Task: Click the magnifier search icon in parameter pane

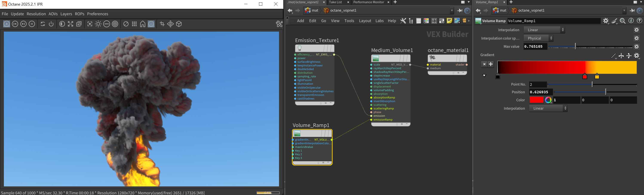Action: point(623,21)
